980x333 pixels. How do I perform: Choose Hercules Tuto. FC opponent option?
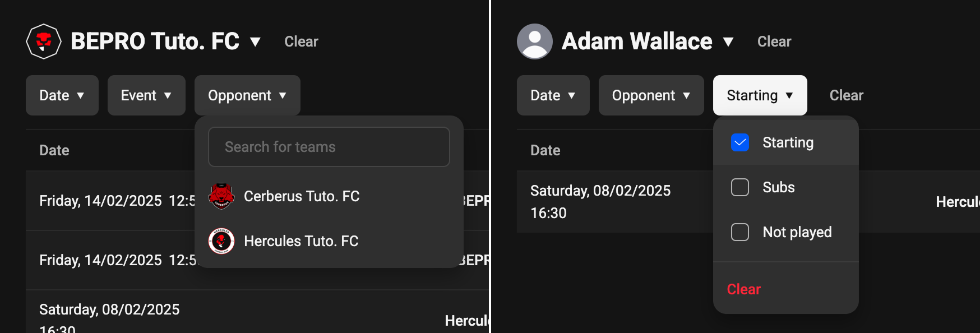301,241
